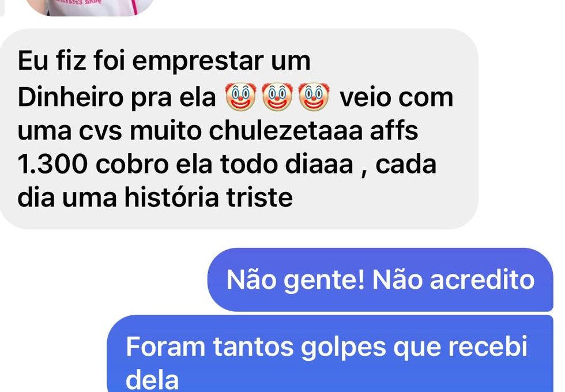Click the word 'cobro' in gray message
The image size is (565, 392).
(x=132, y=165)
